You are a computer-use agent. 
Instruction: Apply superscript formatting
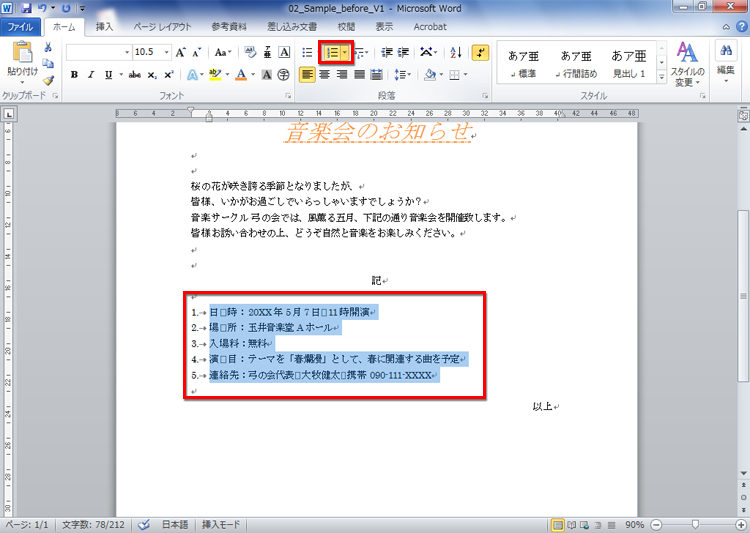[x=168, y=75]
